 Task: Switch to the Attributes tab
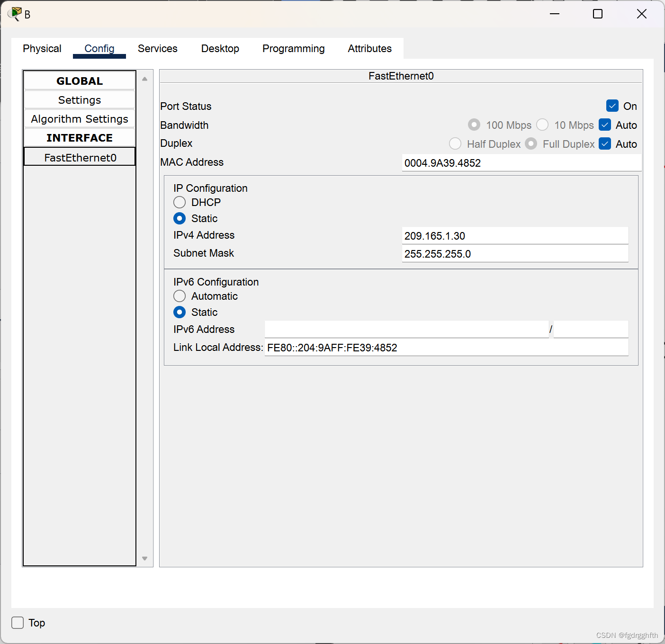click(370, 48)
